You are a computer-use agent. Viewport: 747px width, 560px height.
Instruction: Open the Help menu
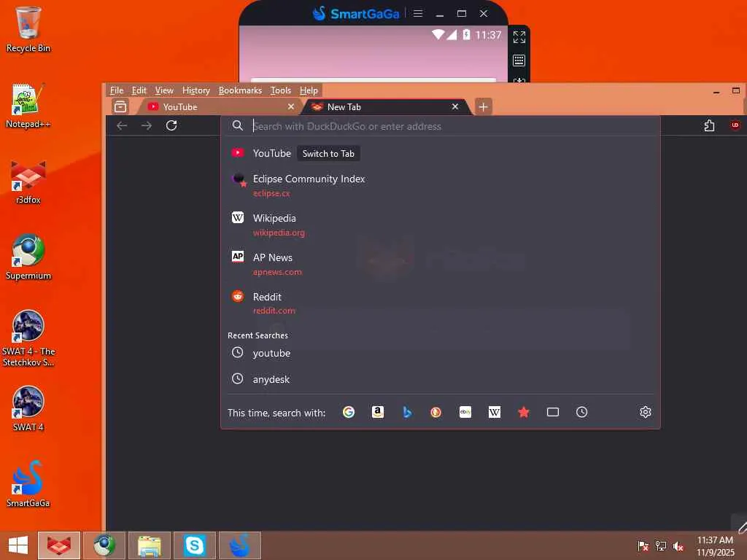coord(309,90)
